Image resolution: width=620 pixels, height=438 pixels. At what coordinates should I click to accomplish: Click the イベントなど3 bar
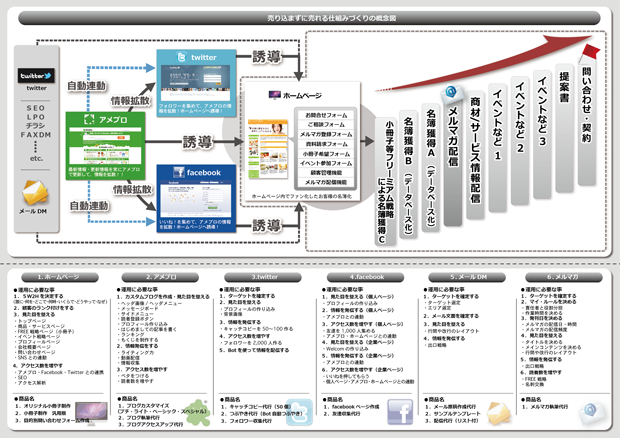pyautogui.click(x=542, y=134)
